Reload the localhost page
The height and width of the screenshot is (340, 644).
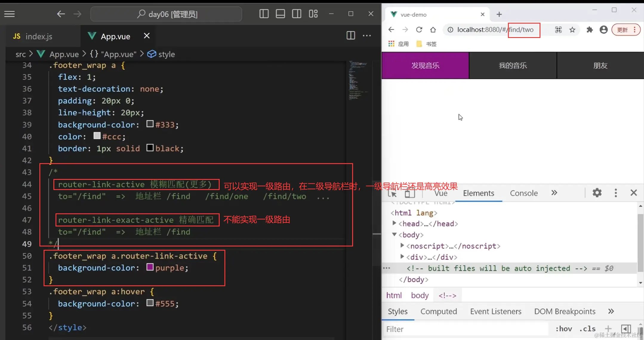tap(419, 30)
